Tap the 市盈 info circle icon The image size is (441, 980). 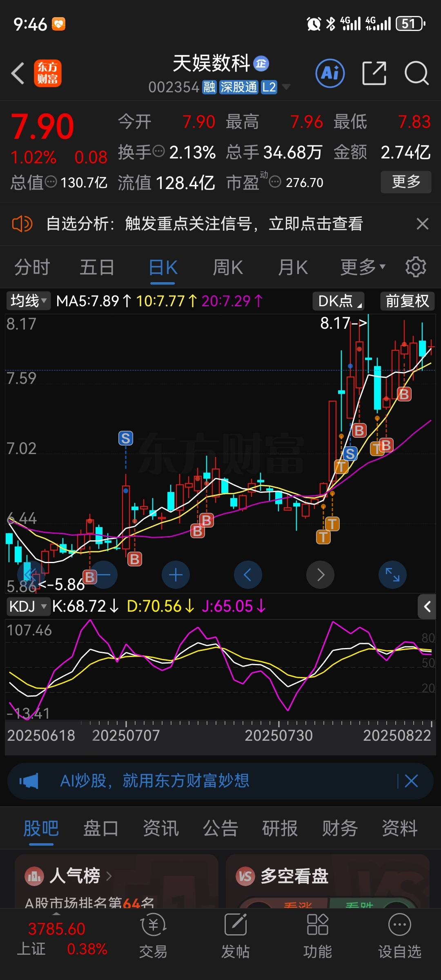[x=275, y=182]
